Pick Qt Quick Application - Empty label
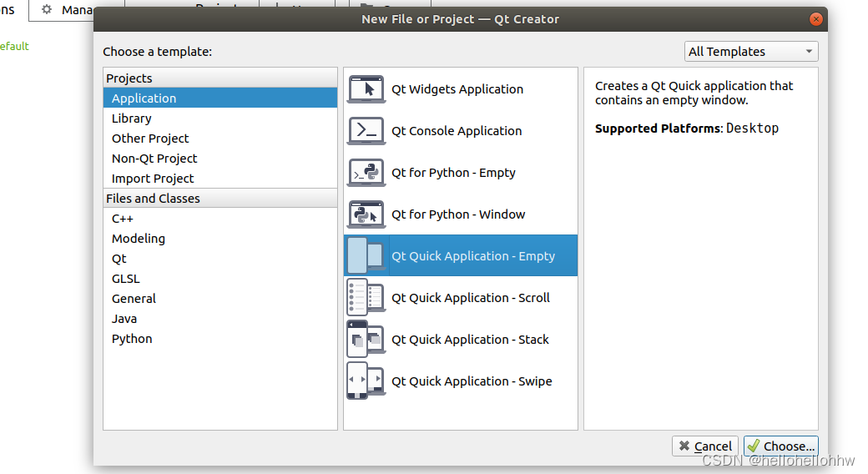Screen dimensions: 868x474 pyautogui.click(x=473, y=256)
